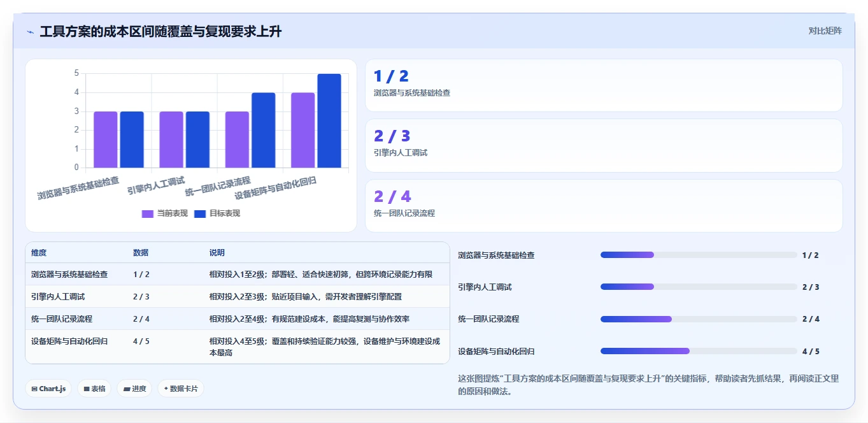Open the 2 / 3 data card
The height and width of the screenshot is (423, 868).
click(x=604, y=145)
